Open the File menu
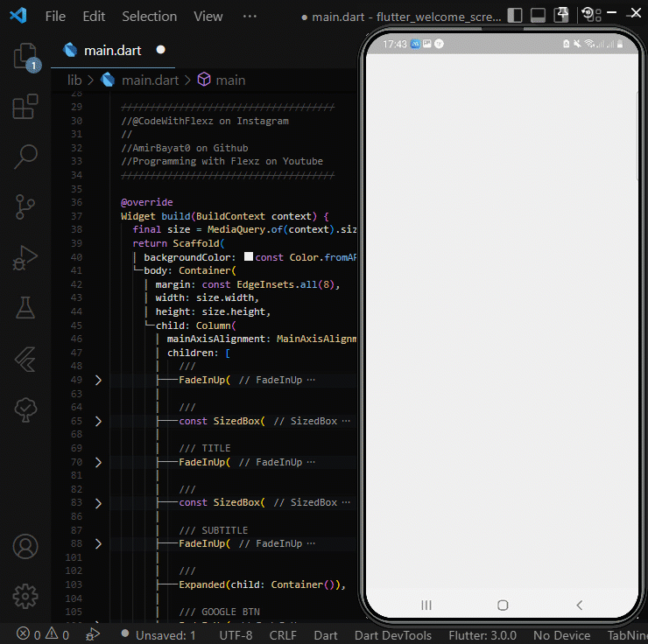This screenshot has height=644, width=648. tap(55, 16)
